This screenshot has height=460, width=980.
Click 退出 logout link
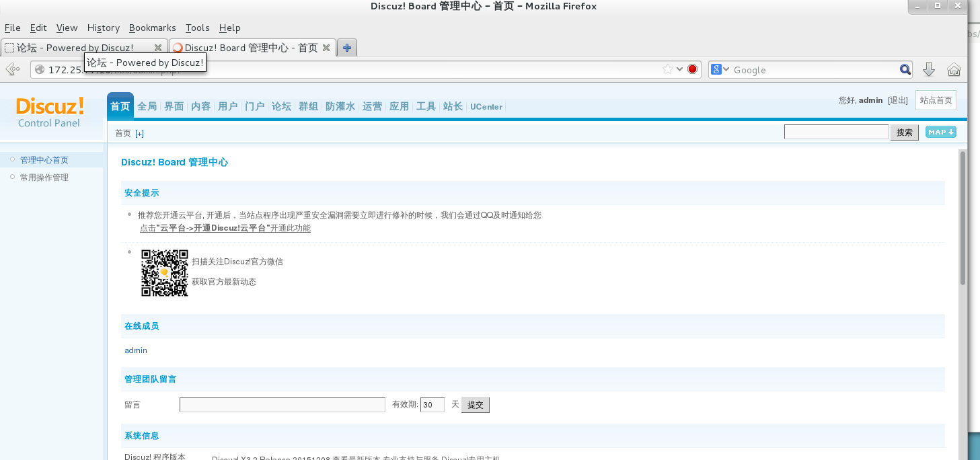point(898,100)
